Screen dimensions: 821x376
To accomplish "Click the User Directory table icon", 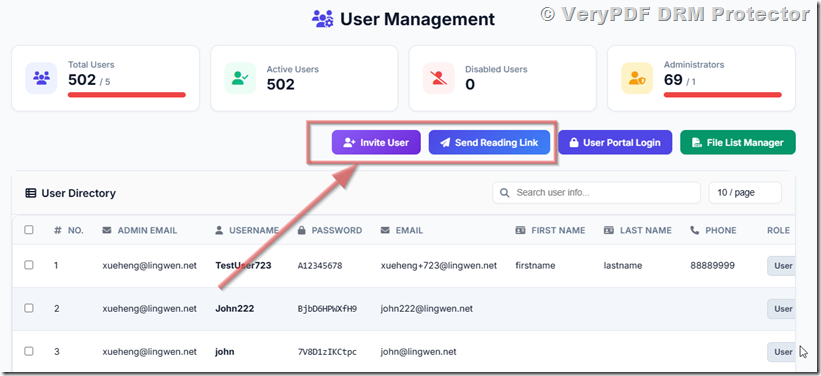I will 31,193.
